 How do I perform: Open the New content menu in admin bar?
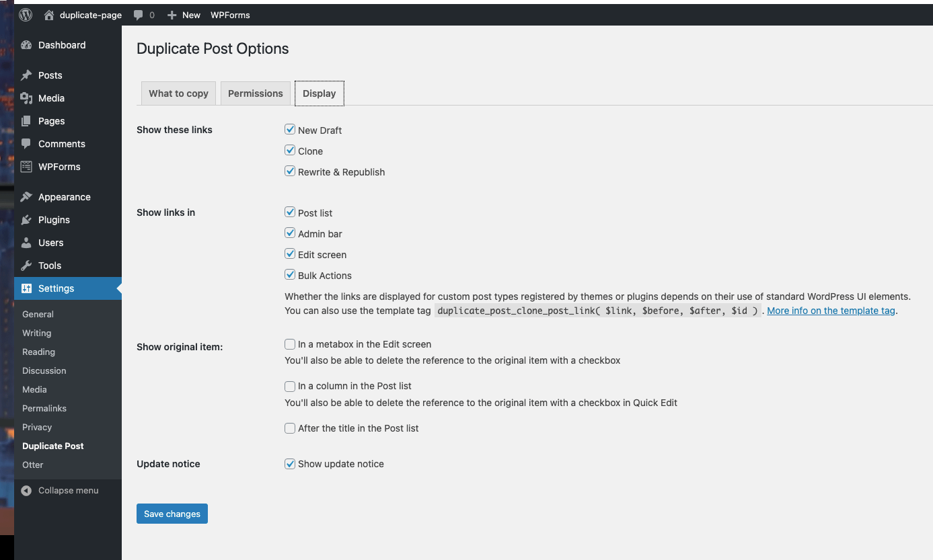(x=184, y=15)
